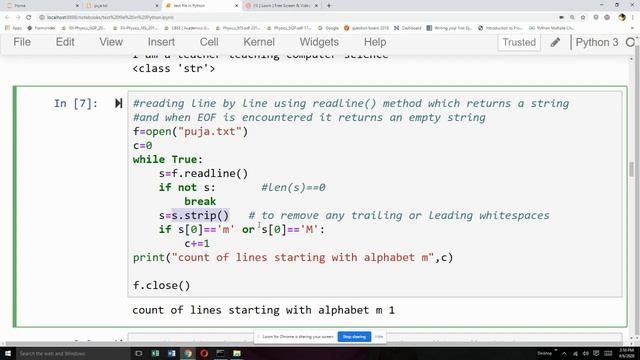
Task: Click the Python 3 kernel label
Action: coord(597,42)
